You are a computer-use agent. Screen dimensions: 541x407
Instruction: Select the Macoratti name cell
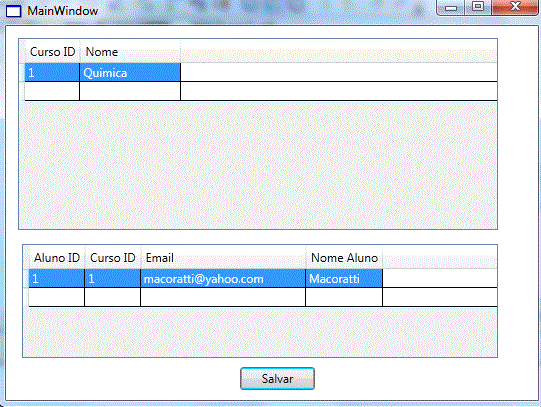344,278
